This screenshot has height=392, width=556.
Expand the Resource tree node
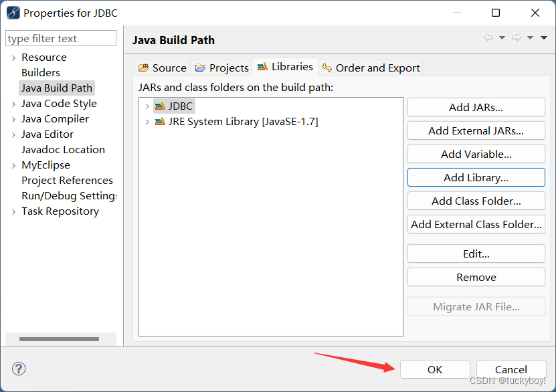(x=13, y=58)
